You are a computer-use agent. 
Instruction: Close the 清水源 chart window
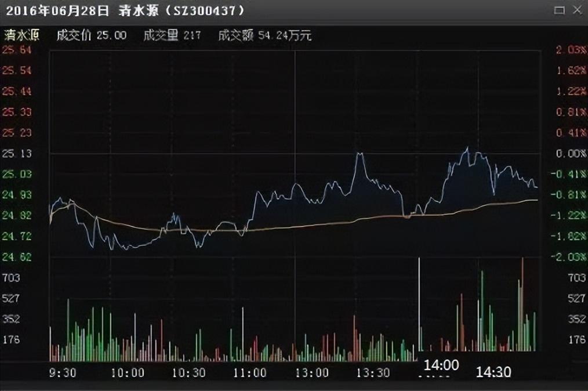click(x=576, y=10)
